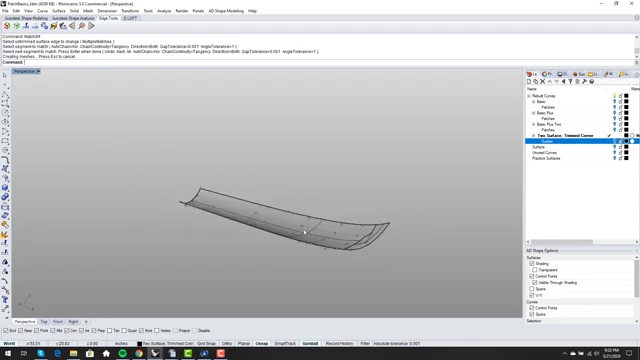Screen dimensions: 640x360
Task: Click the new sublayer icon in Layers panel
Action: tap(536, 82)
